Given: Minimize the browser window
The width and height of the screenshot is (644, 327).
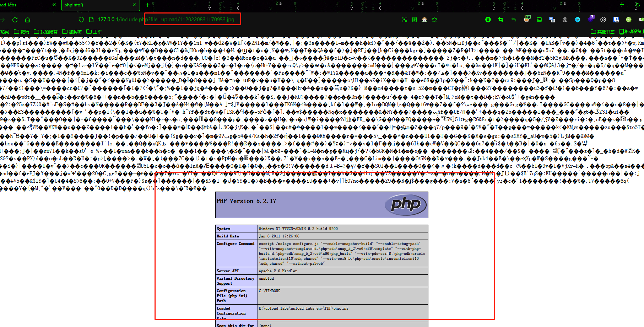Looking at the screenshot, I should tap(622, 5).
